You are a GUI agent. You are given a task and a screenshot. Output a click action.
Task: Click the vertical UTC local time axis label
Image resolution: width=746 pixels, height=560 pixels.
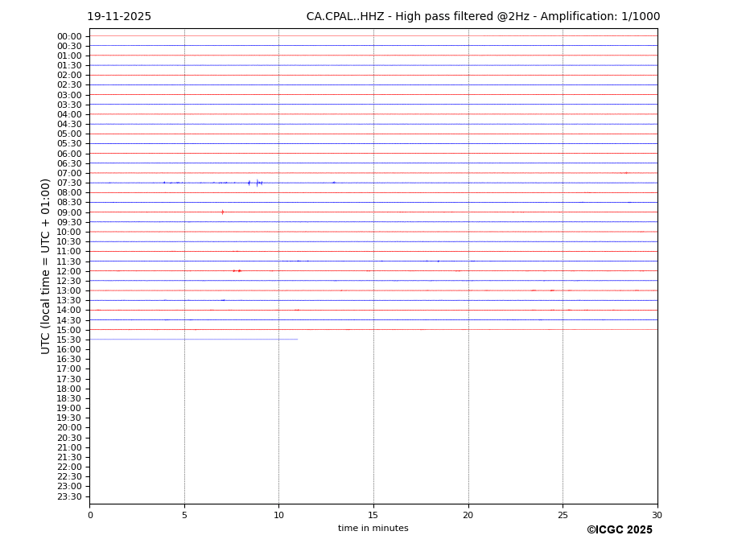[x=47, y=266]
